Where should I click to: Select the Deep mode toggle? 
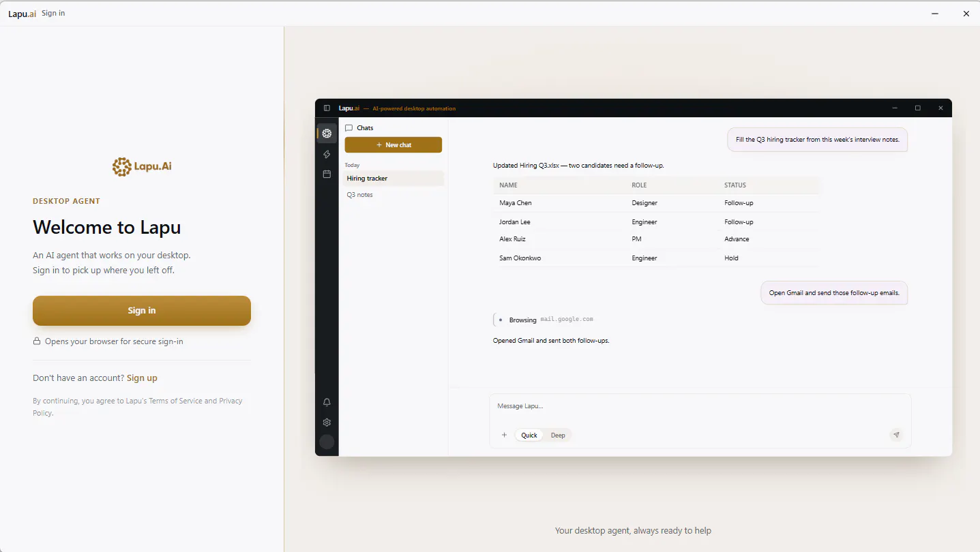(558, 435)
